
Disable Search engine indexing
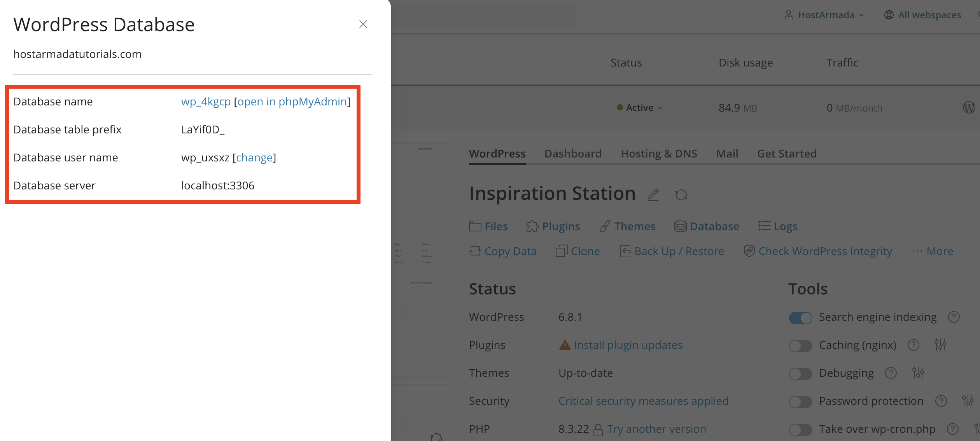(x=800, y=318)
